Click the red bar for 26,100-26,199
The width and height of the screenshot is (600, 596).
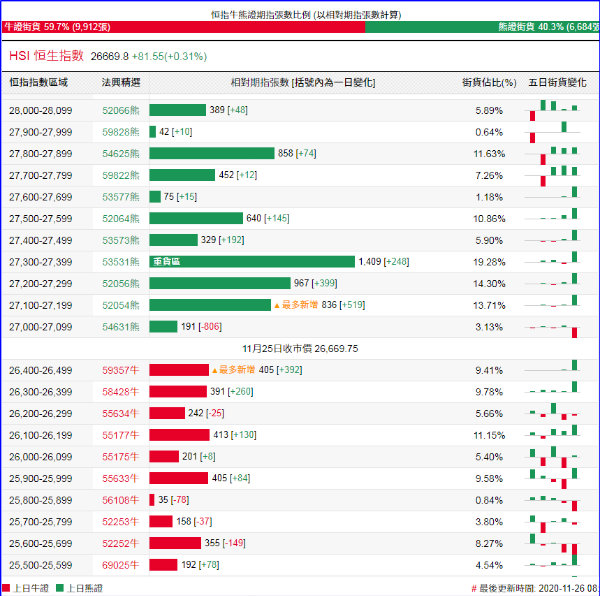pos(179,435)
